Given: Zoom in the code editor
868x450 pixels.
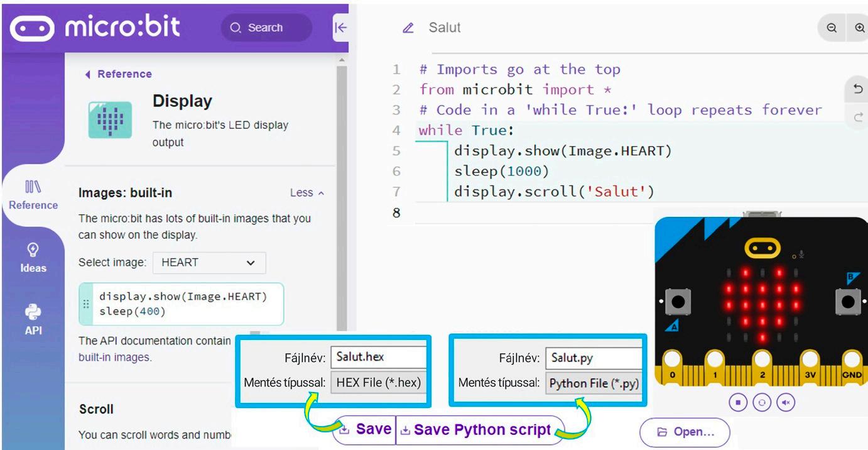Looking at the screenshot, I should [x=859, y=28].
